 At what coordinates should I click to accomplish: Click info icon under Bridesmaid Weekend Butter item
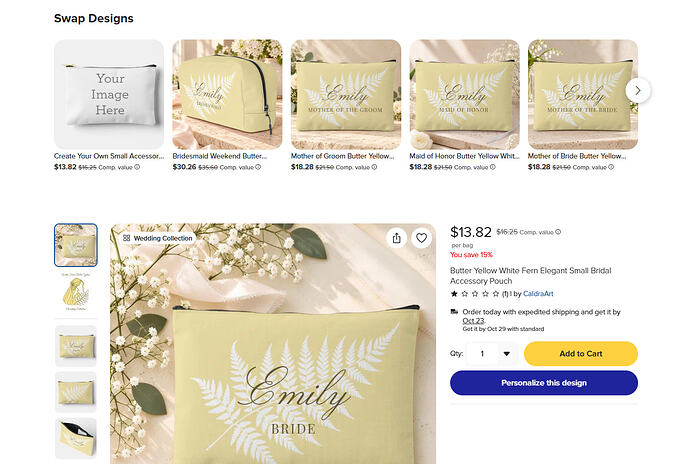(x=258, y=167)
